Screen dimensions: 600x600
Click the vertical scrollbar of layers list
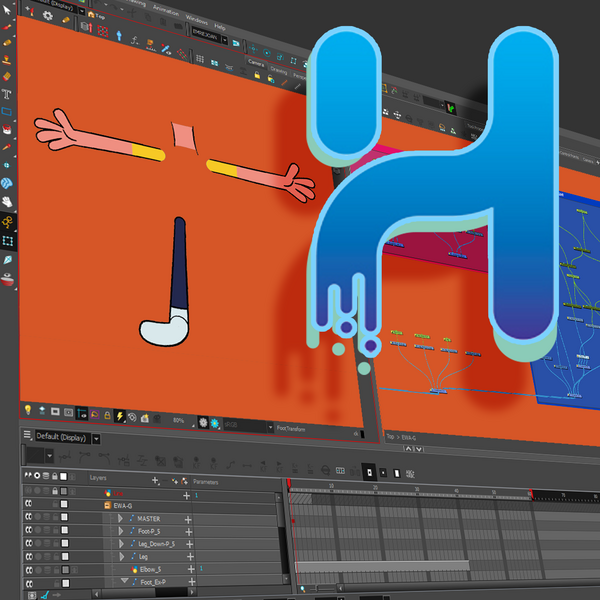(283, 539)
